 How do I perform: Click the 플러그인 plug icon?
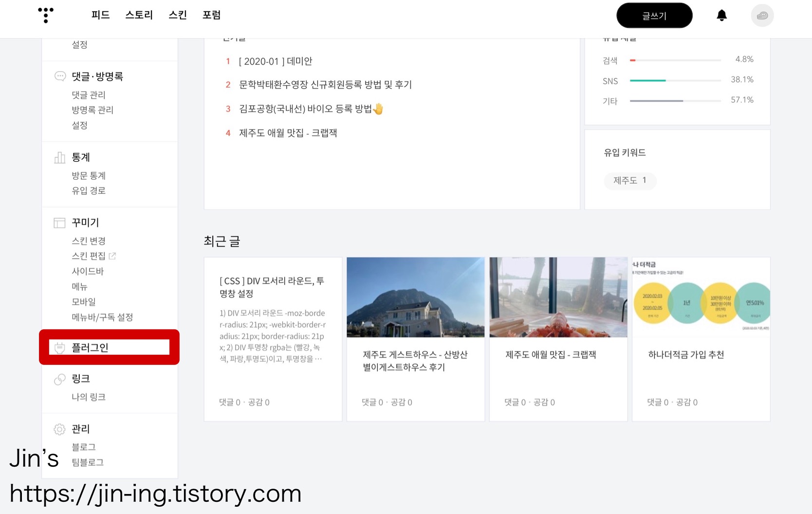tap(60, 348)
